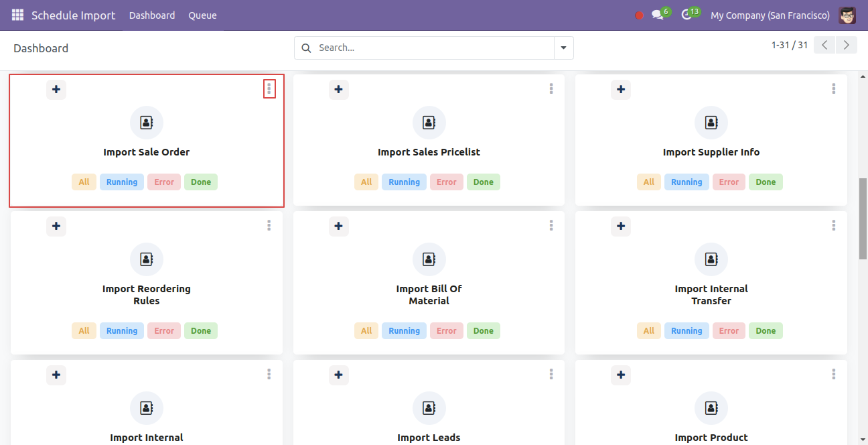Show Running imports for Import Internal Transfer
The width and height of the screenshot is (868, 445).
pos(686,331)
